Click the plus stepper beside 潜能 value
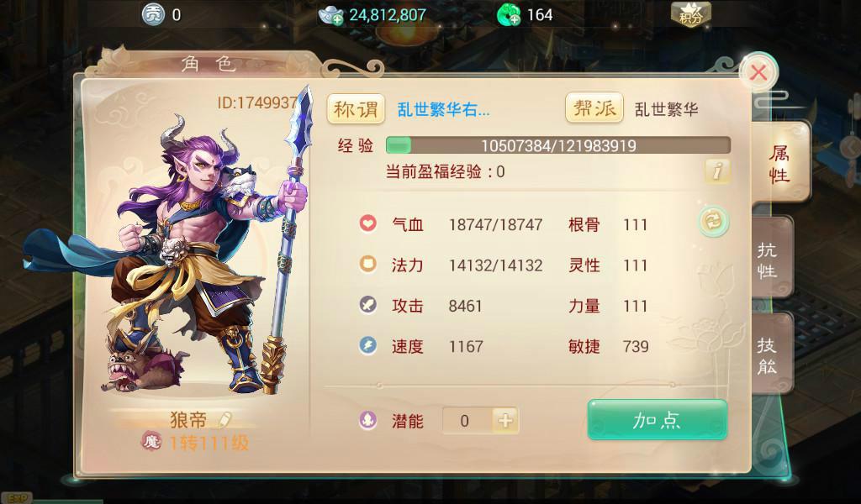Viewport: 861px width, 504px height. coord(505,421)
